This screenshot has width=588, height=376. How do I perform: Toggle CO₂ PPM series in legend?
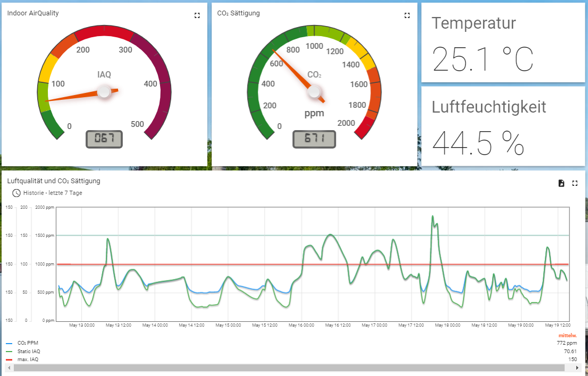[x=29, y=343]
